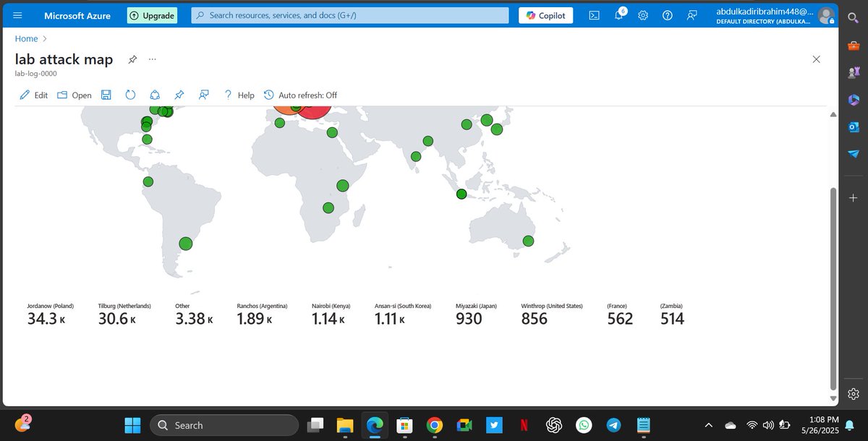Open the feedback icon on the toolbar
Viewport: 868px width, 441px height.
(203, 95)
